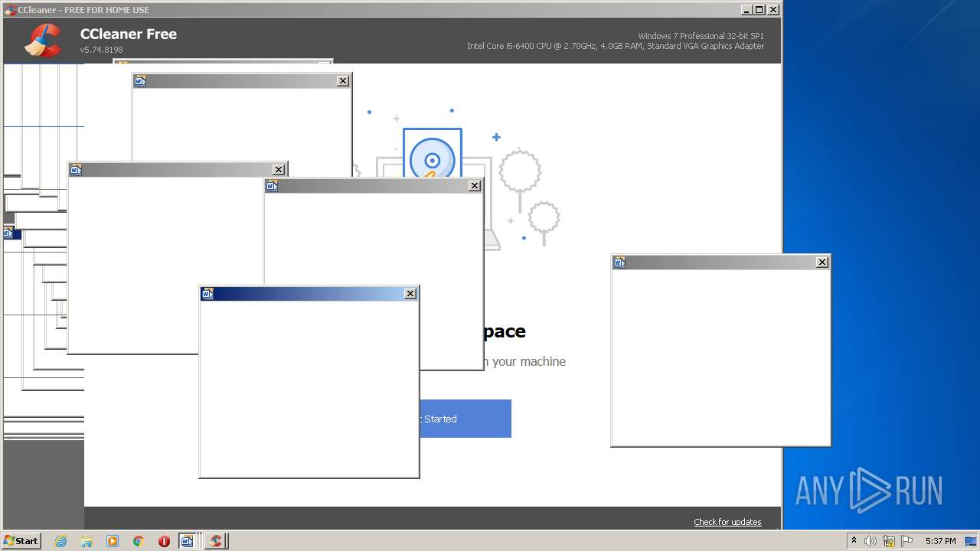Viewport: 980px width, 551px height.
Task: Click Windows 7 Professional system info text
Action: (701, 36)
